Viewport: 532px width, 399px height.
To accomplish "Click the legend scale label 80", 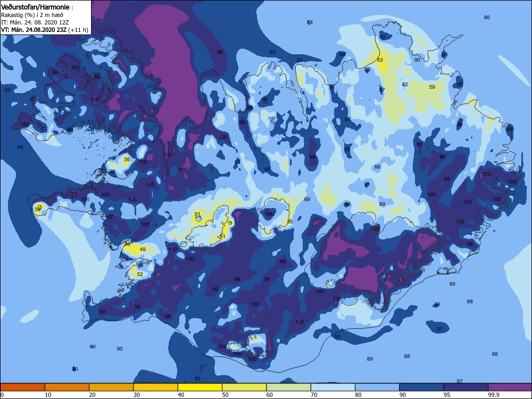I will click(x=358, y=395).
